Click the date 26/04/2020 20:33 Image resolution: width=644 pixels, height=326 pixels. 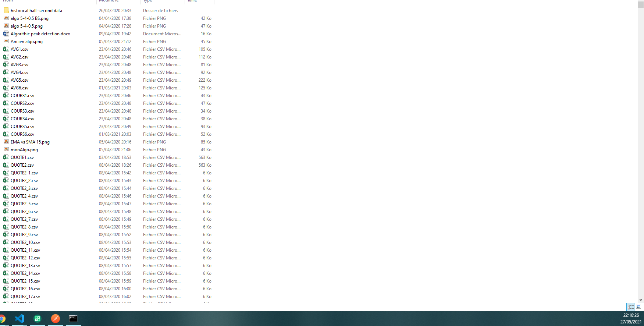[115, 11]
